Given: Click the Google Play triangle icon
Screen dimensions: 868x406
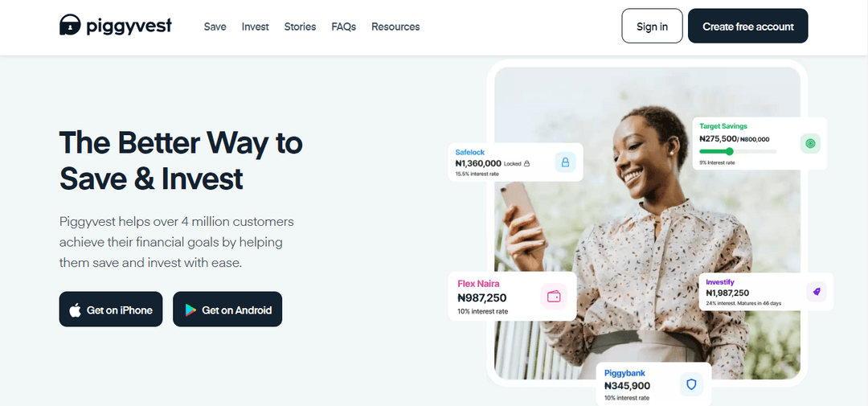Looking at the screenshot, I should [190, 310].
